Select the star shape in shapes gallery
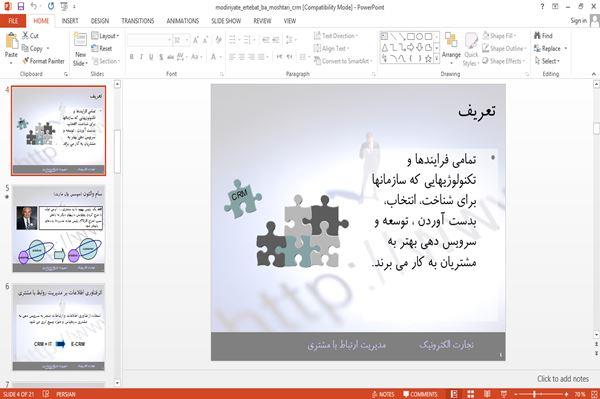 click(x=429, y=59)
